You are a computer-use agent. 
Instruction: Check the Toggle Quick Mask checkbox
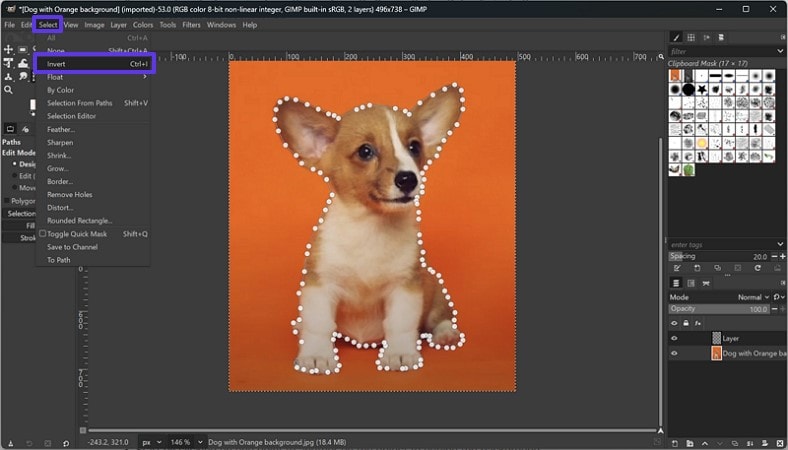[x=43, y=234]
